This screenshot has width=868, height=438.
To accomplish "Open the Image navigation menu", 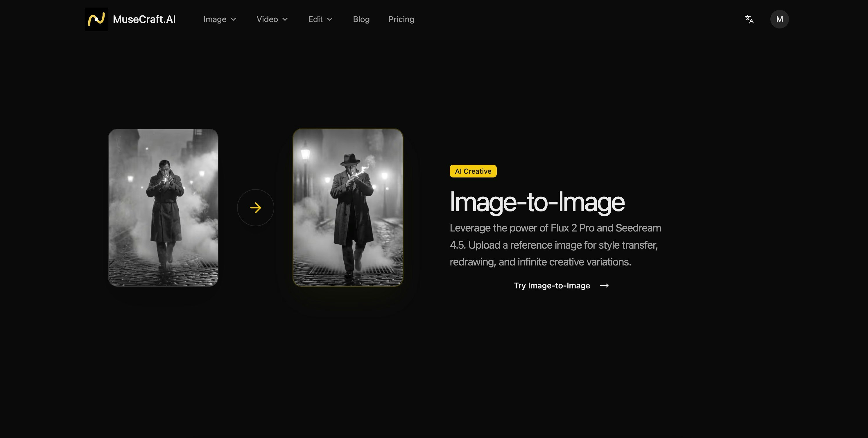I will click(215, 19).
